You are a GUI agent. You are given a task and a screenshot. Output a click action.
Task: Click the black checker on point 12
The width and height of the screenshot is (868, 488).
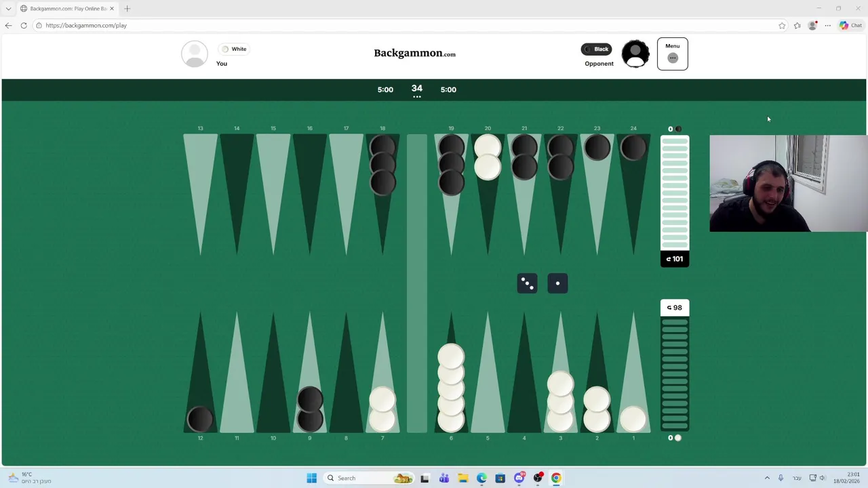200,419
